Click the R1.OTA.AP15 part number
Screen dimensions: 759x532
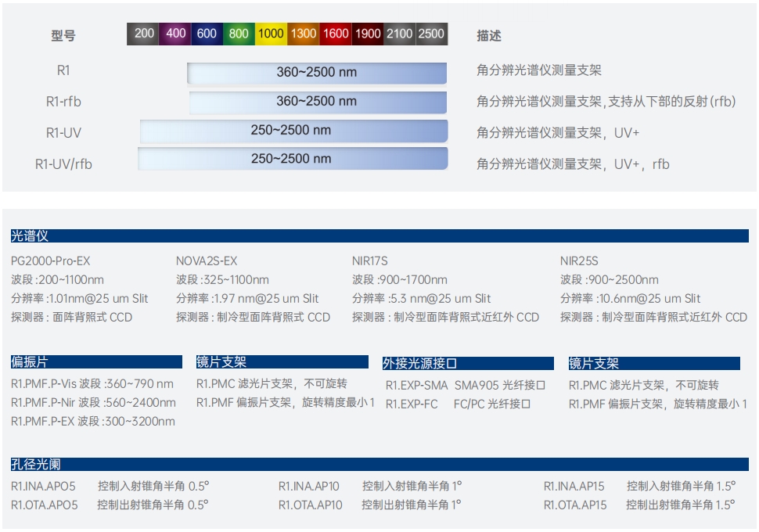coord(575,505)
